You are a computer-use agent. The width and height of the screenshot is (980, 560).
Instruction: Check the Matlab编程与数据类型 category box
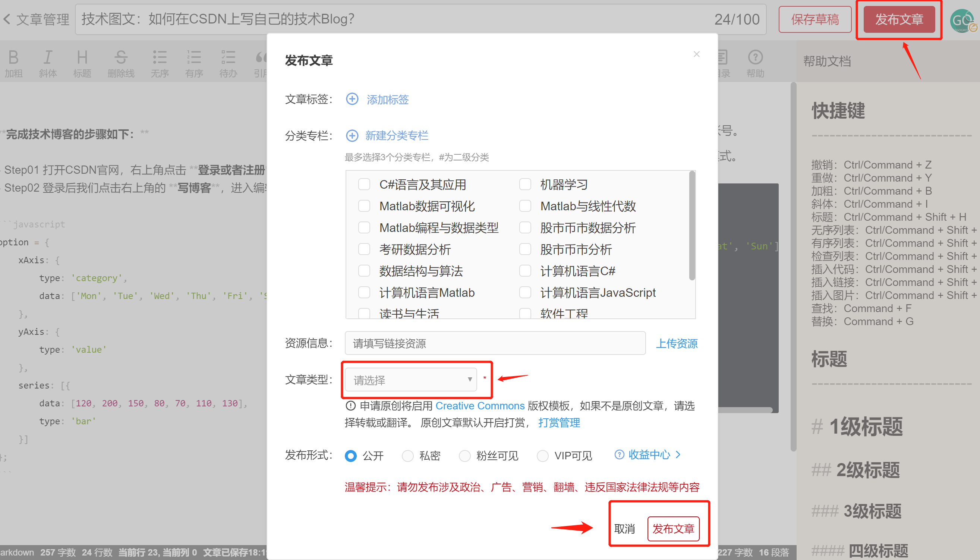(x=364, y=227)
